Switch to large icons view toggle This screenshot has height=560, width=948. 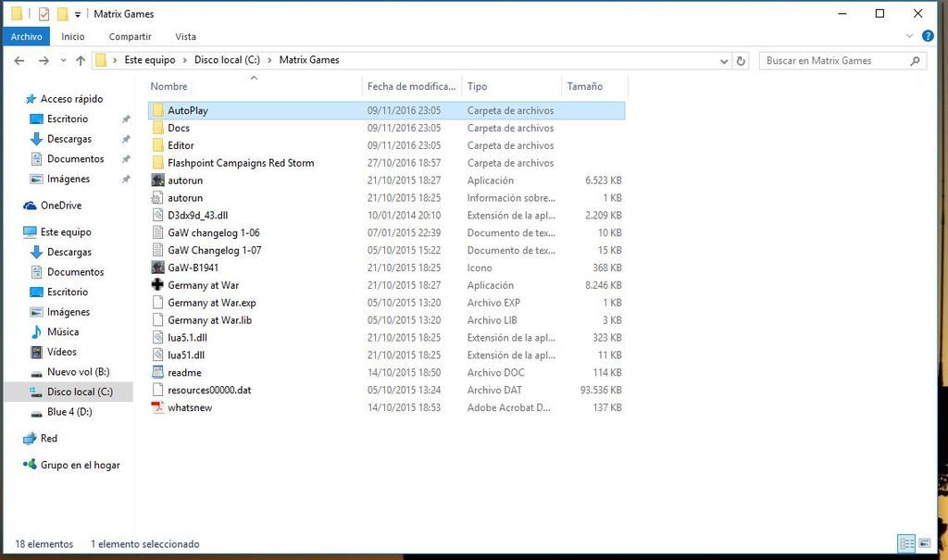point(925,543)
